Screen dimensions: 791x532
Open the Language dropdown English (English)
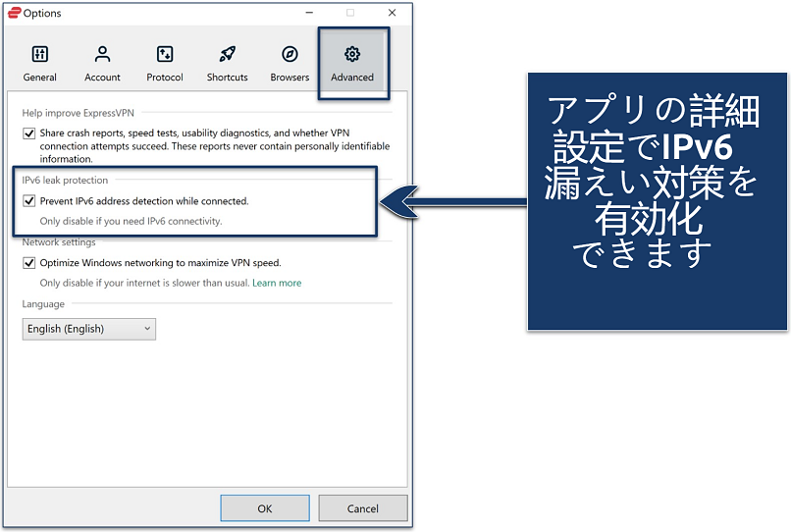click(x=88, y=329)
